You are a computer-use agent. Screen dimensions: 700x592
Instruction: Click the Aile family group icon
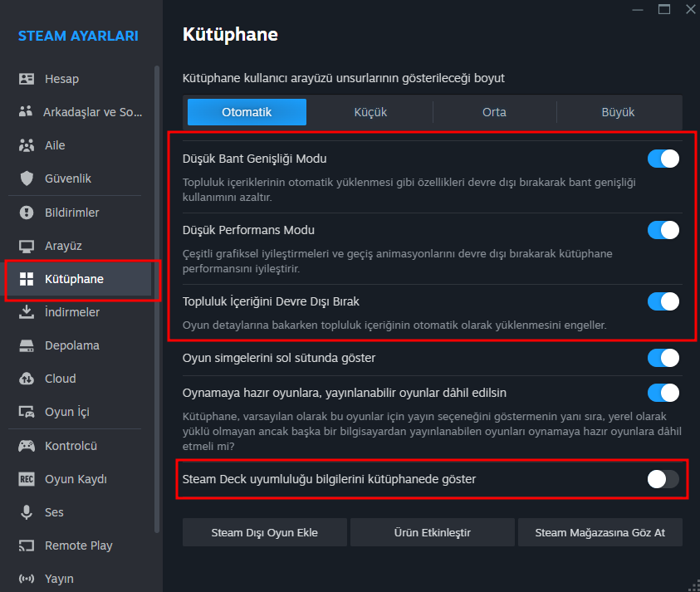coord(27,145)
